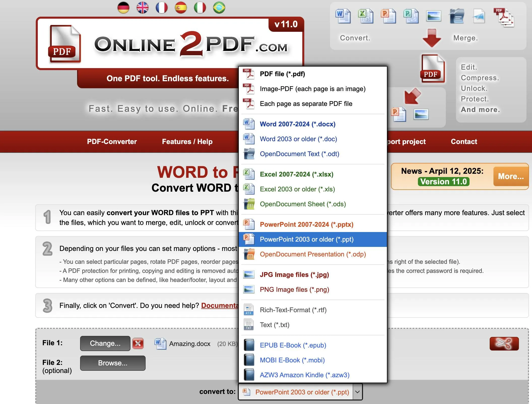Click the orange More... news button
This screenshot has width=532, height=404.
pos(511,177)
